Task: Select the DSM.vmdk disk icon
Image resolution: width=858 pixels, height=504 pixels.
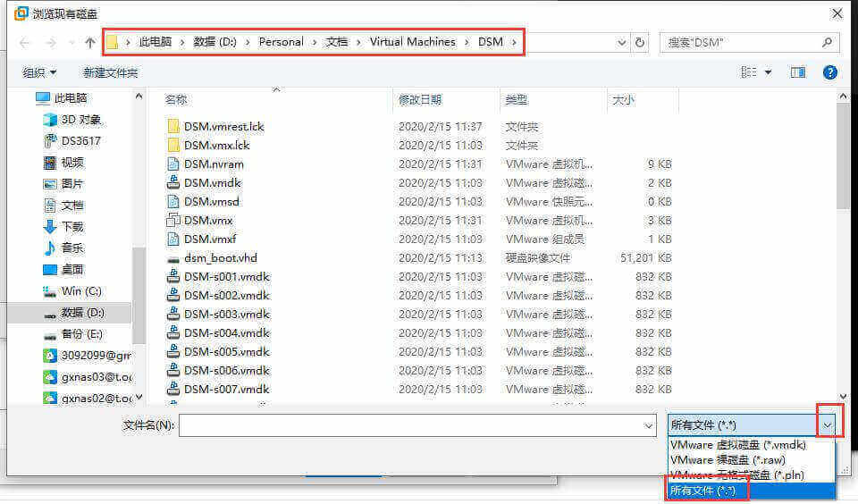Action: click(x=172, y=183)
